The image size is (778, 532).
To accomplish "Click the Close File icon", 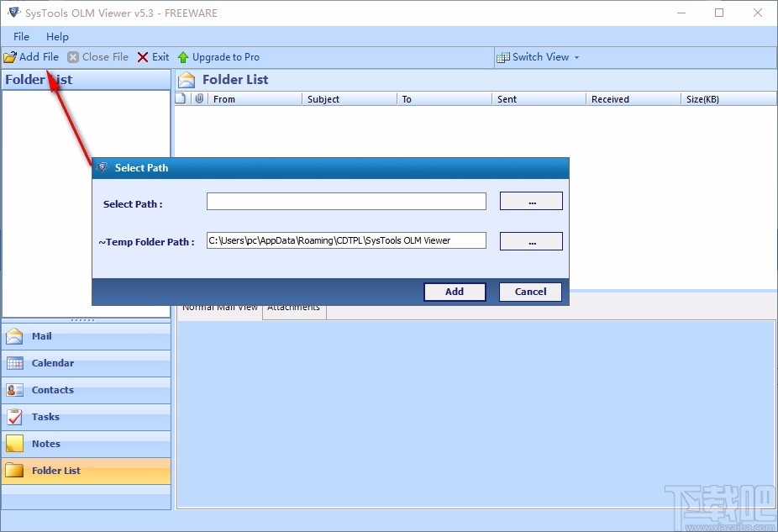I will (73, 57).
